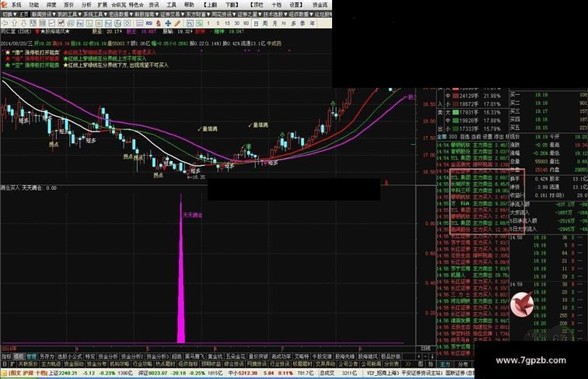Click the candlestick chart toolbar icon
588x379 pixels.
pos(61,23)
